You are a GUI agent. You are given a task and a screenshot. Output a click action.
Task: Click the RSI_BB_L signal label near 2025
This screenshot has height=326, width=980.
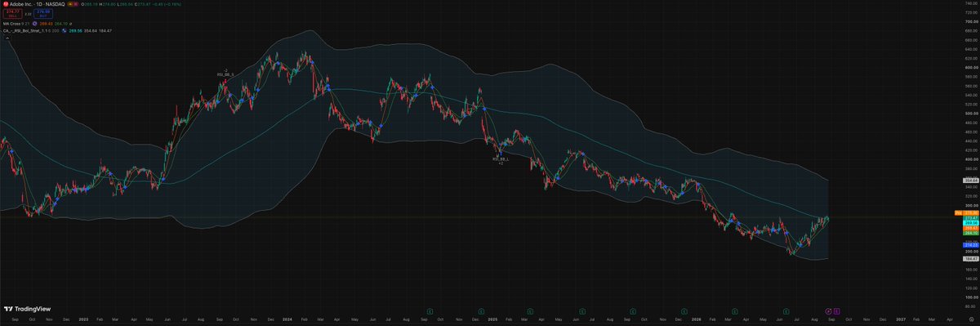pyautogui.click(x=500, y=159)
